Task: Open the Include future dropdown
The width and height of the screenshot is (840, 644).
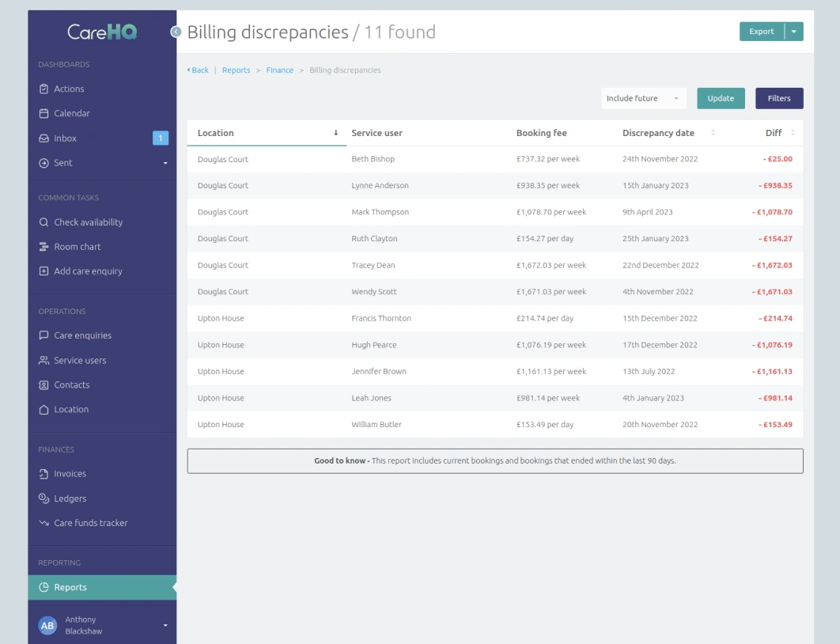Action: tap(644, 98)
